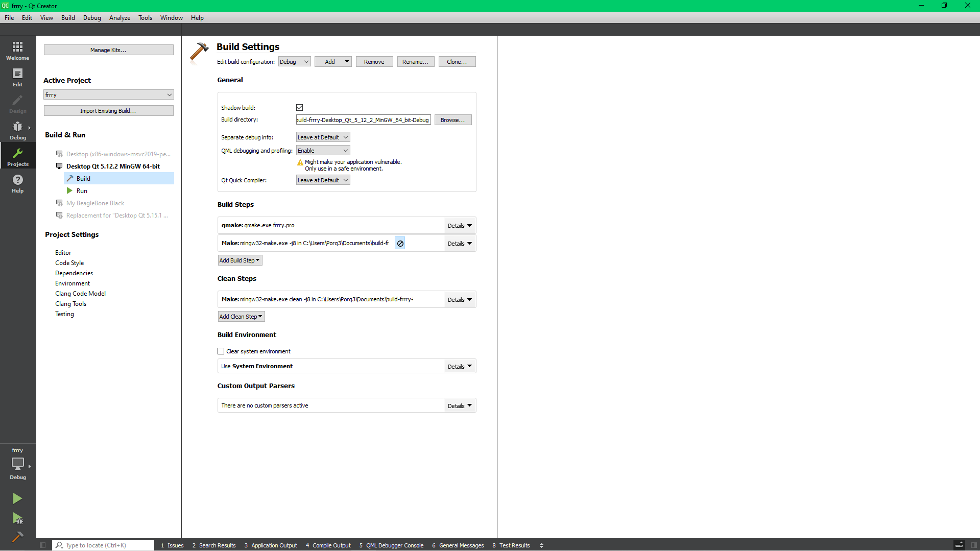The height and width of the screenshot is (551, 980).
Task: Open the output panes selector arrows
Action: pyautogui.click(x=541, y=545)
